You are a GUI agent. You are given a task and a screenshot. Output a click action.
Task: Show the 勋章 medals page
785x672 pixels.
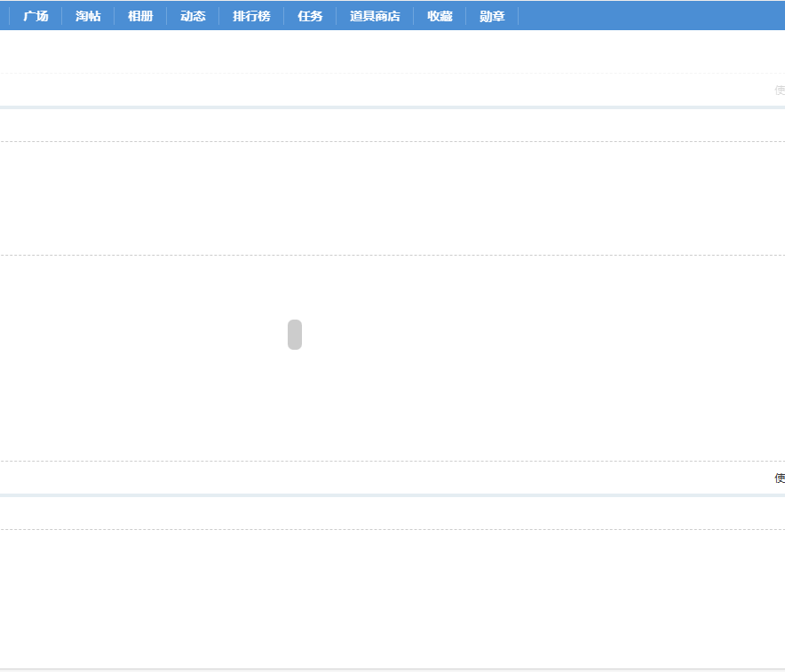click(492, 16)
